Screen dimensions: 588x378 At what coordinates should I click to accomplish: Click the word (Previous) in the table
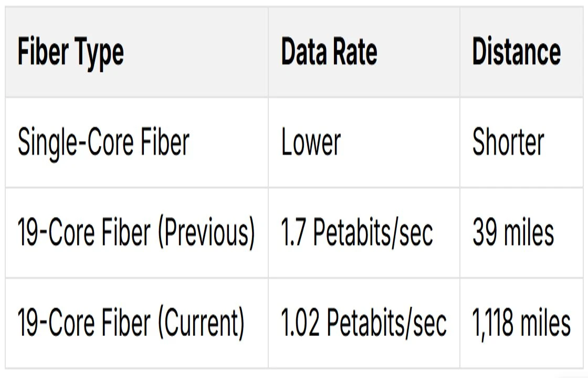pyautogui.click(x=206, y=233)
